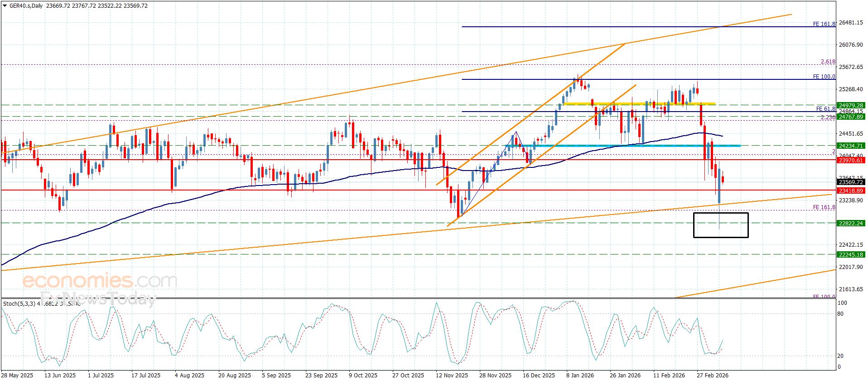868x381 pixels.
Task: Select the FE 100.0 label near 25268
Action: (824, 77)
